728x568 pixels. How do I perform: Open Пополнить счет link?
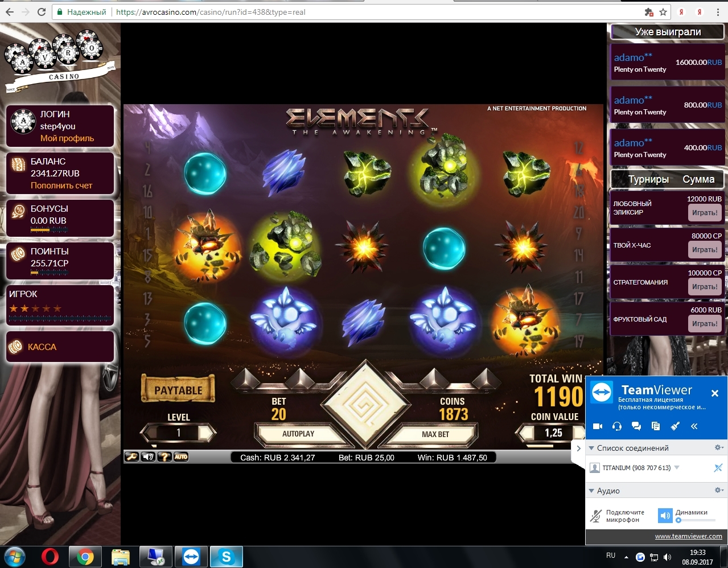click(61, 186)
